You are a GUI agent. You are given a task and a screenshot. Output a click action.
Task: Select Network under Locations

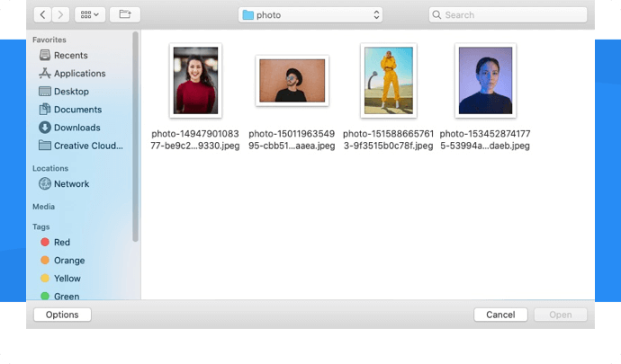[64, 183]
